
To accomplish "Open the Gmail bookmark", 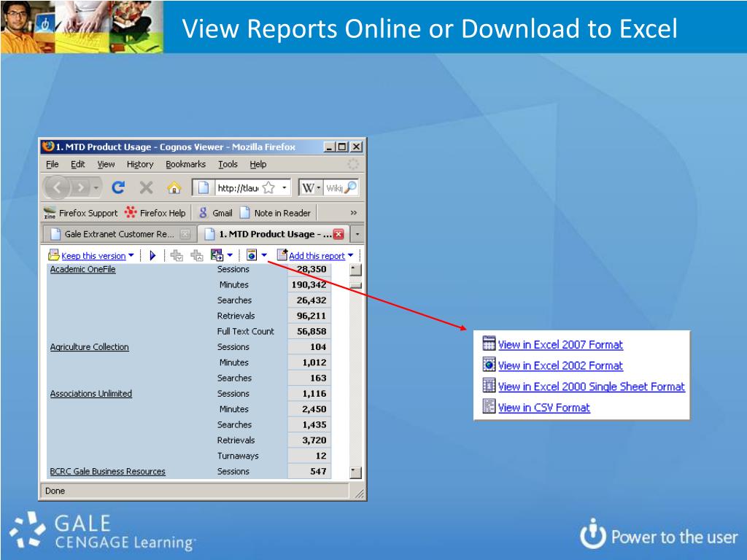I will 216,213.
